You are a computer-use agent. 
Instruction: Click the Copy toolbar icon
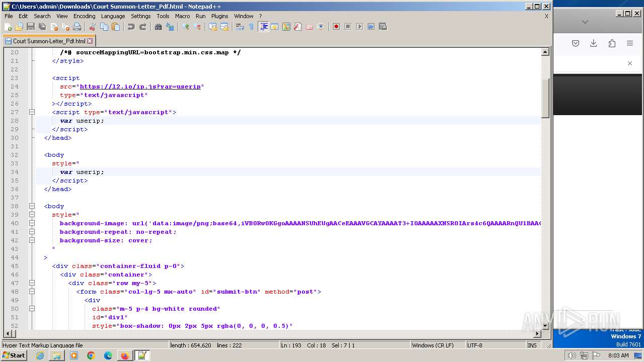(104, 27)
